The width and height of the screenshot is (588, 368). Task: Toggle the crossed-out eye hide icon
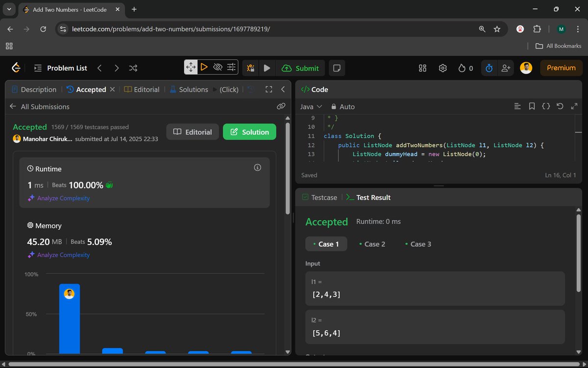pyautogui.click(x=218, y=67)
